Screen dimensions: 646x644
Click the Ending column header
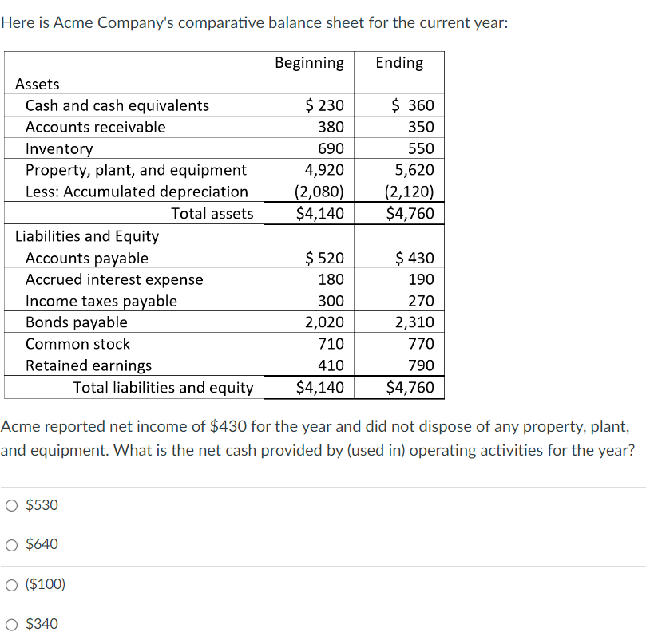[x=399, y=62]
